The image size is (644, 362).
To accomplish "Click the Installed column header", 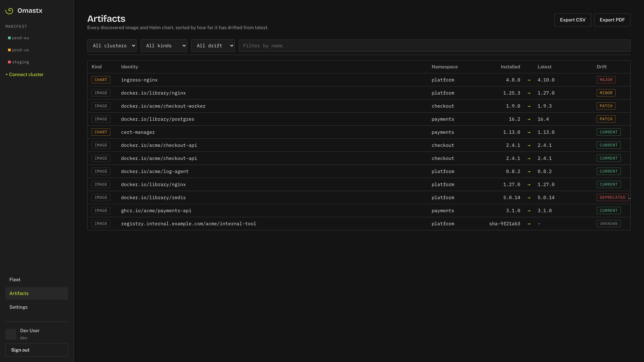I will [510, 67].
